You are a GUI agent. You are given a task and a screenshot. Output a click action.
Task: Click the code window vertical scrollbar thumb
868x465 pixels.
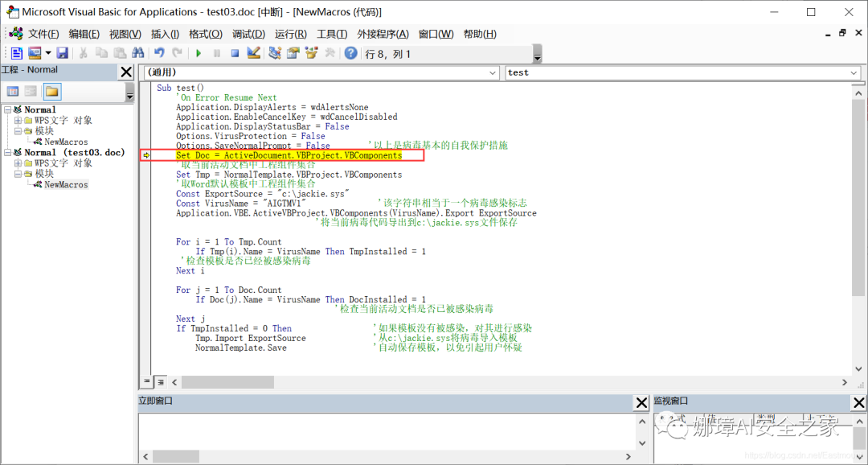(x=858, y=199)
